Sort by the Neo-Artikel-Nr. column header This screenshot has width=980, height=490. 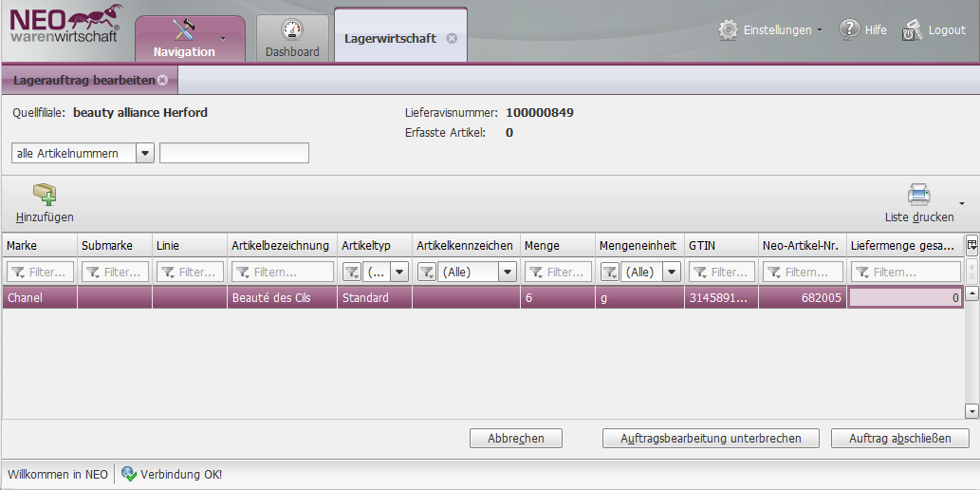point(804,245)
